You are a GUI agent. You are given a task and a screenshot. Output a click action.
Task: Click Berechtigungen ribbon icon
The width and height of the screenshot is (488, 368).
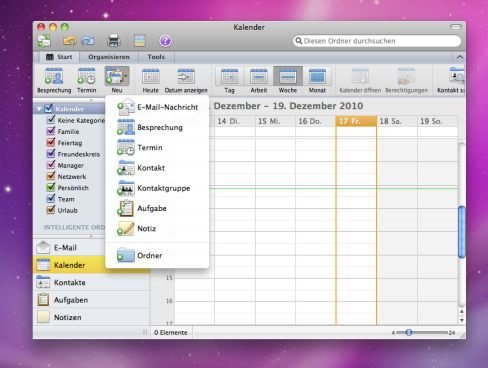coord(406,80)
